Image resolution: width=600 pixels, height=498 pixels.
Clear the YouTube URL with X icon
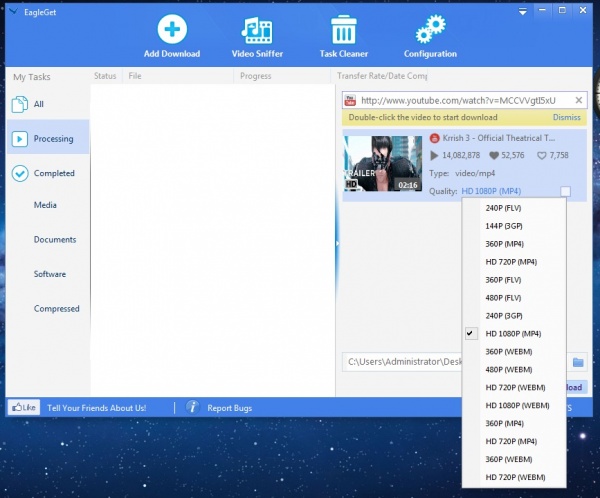578,100
